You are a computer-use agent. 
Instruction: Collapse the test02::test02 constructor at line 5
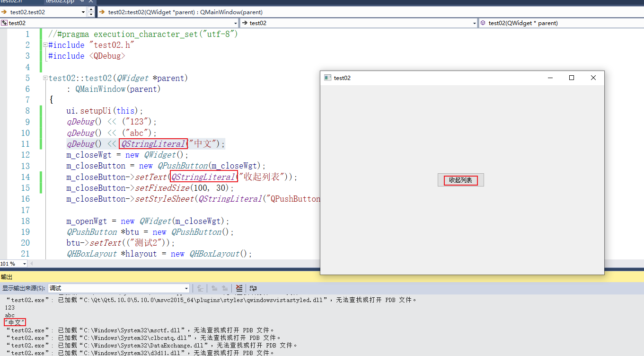tap(45, 78)
